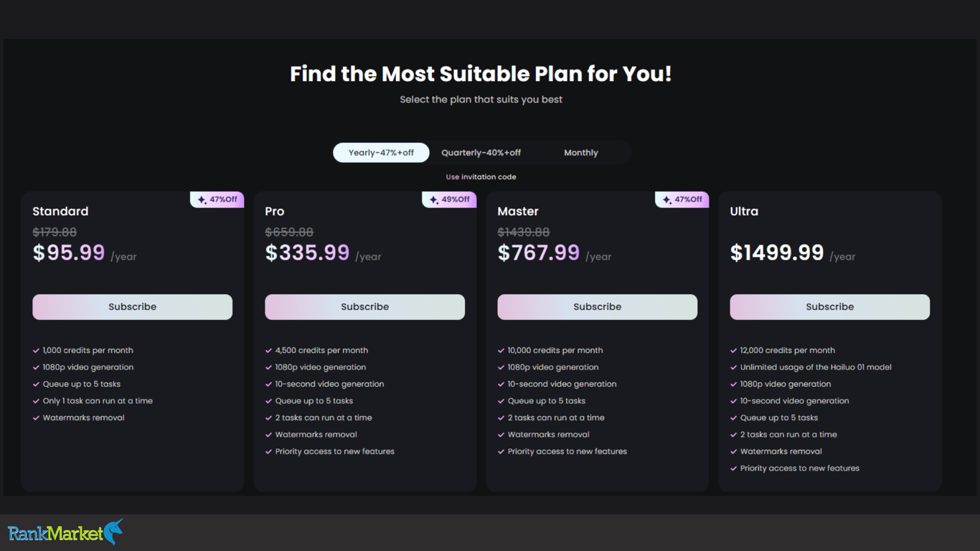Click the Master 47%Off discount badge

click(x=682, y=199)
